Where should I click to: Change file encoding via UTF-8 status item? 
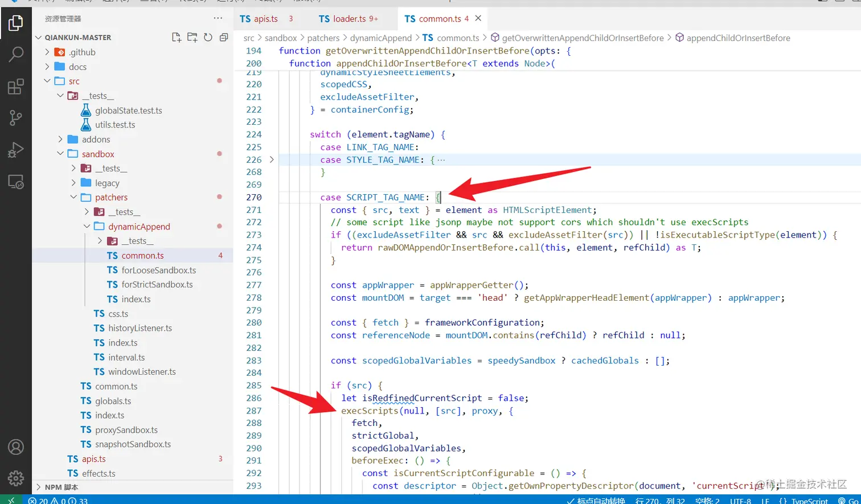click(740, 501)
